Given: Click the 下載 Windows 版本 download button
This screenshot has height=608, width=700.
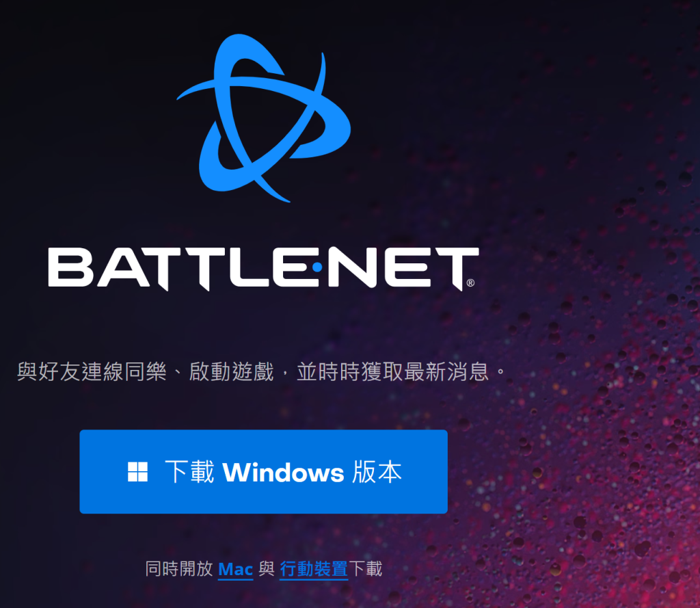Looking at the screenshot, I should (263, 472).
